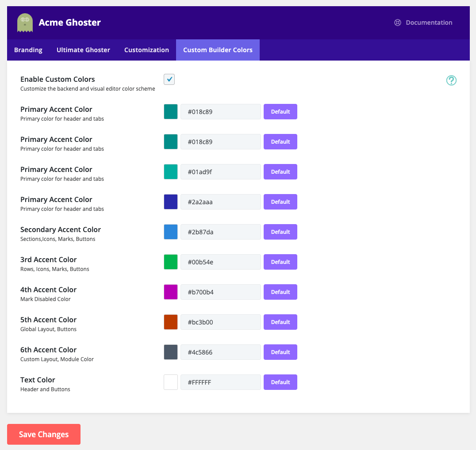476x450 pixels.
Task: Toggle the Enable Custom Colors checkbox
Action: point(169,79)
